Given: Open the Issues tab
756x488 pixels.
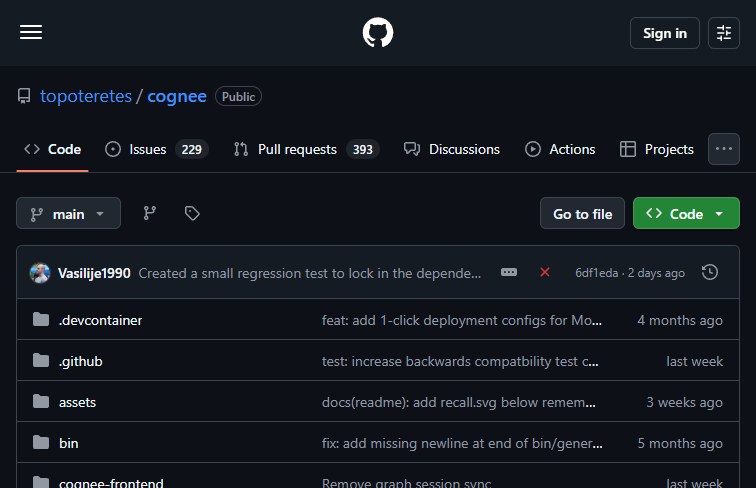Looking at the screenshot, I should 156,149.
